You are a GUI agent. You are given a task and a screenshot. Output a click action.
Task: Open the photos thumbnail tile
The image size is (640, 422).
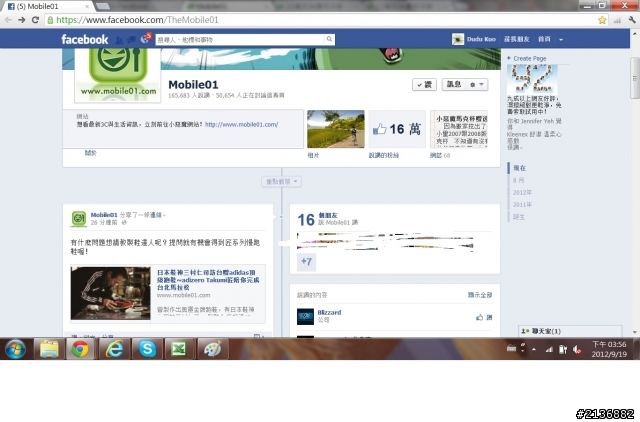(336, 129)
